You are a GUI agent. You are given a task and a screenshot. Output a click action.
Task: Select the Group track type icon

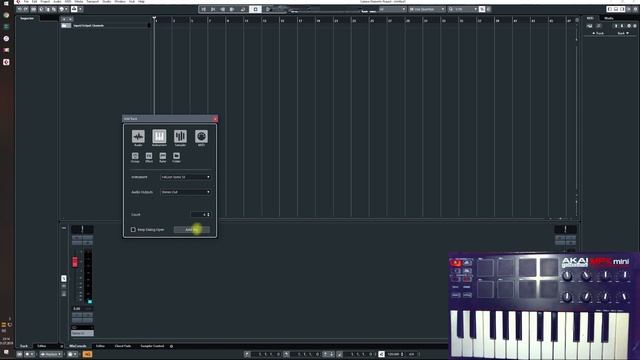[135, 156]
